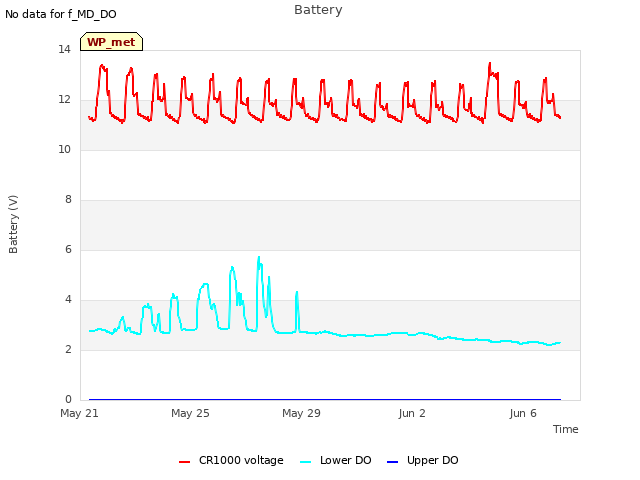The width and height of the screenshot is (640, 480).
Task: Click the Time x-axis label
Action: 566,429
